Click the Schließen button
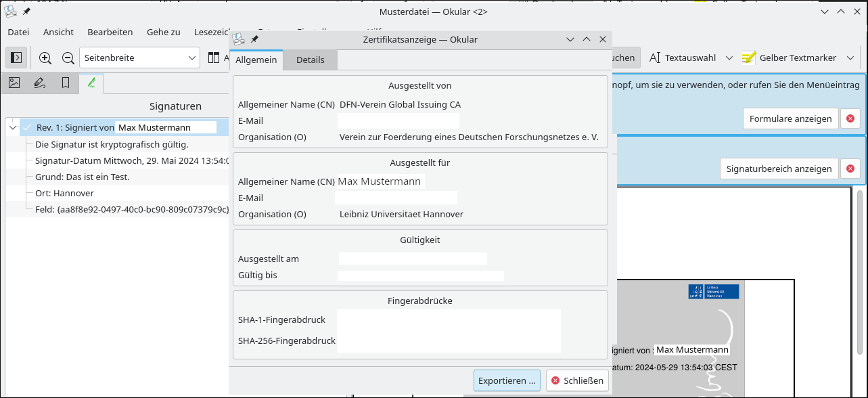Screen dimensions: 868x398 pos(577,380)
